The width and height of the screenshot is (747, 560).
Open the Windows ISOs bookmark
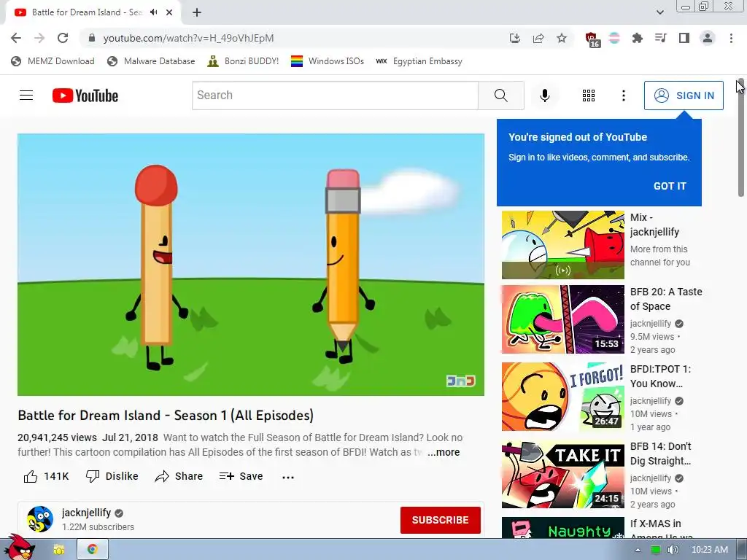pos(328,61)
